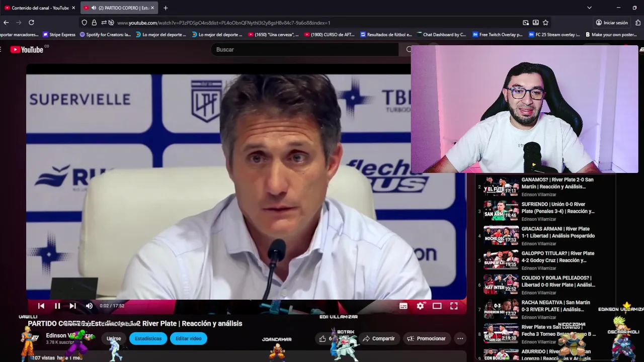Like the video with the thumbs-up button
The width and height of the screenshot is (644, 362).
click(323, 339)
